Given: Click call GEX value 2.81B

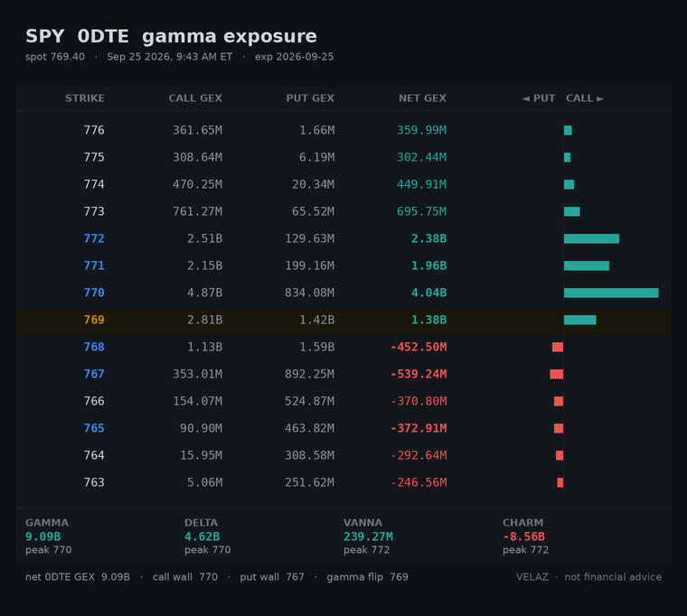Looking at the screenshot, I should [205, 320].
